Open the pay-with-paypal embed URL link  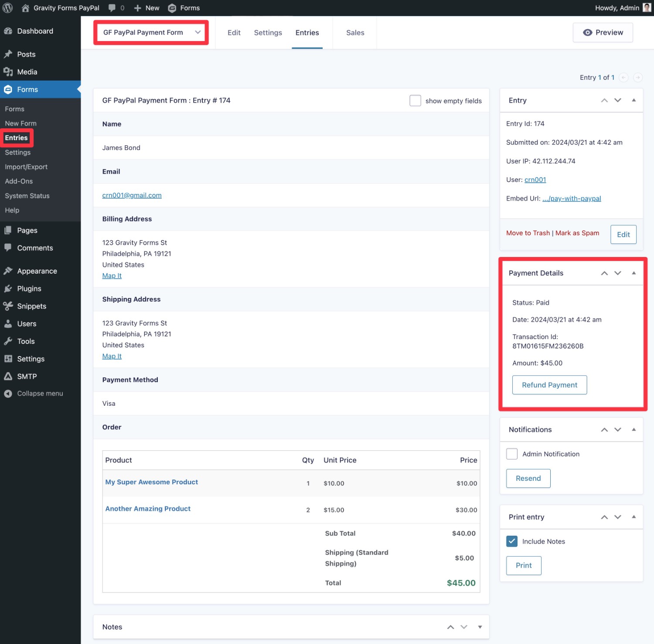pos(572,199)
